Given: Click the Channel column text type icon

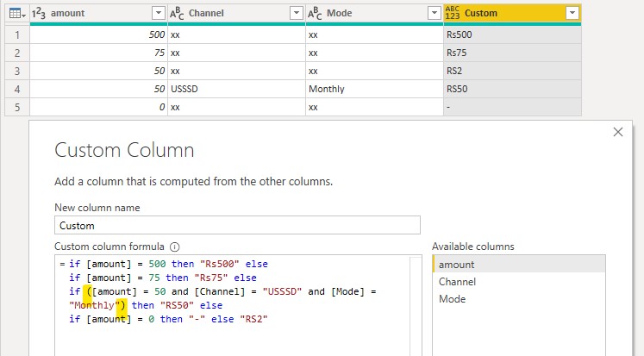Looking at the screenshot, I should 177,13.
